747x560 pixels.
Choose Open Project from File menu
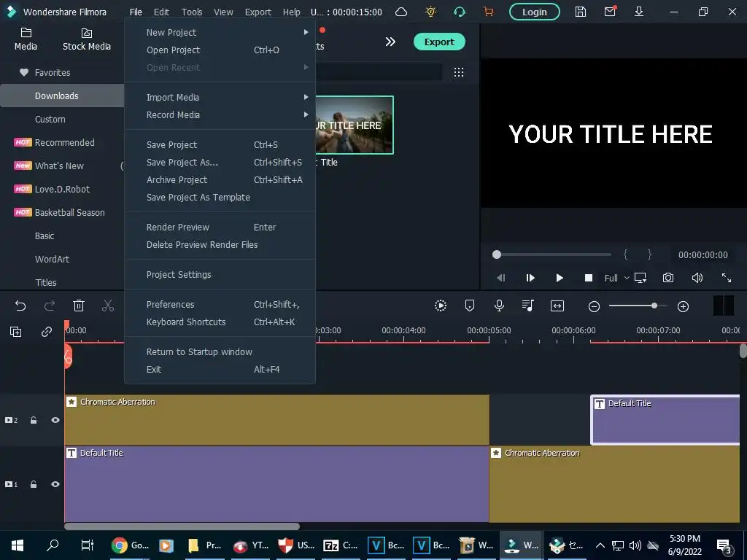[220, 50]
